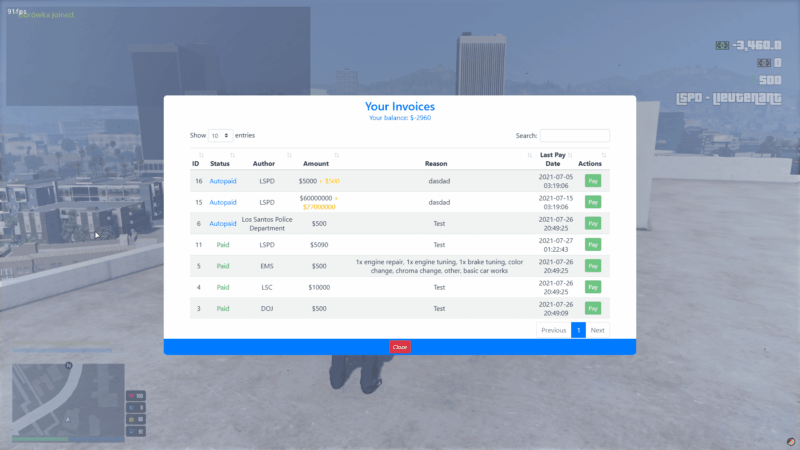Screen dimensions: 800x450
Task: Pay invoice 15 with Pay button
Action: [592, 202]
